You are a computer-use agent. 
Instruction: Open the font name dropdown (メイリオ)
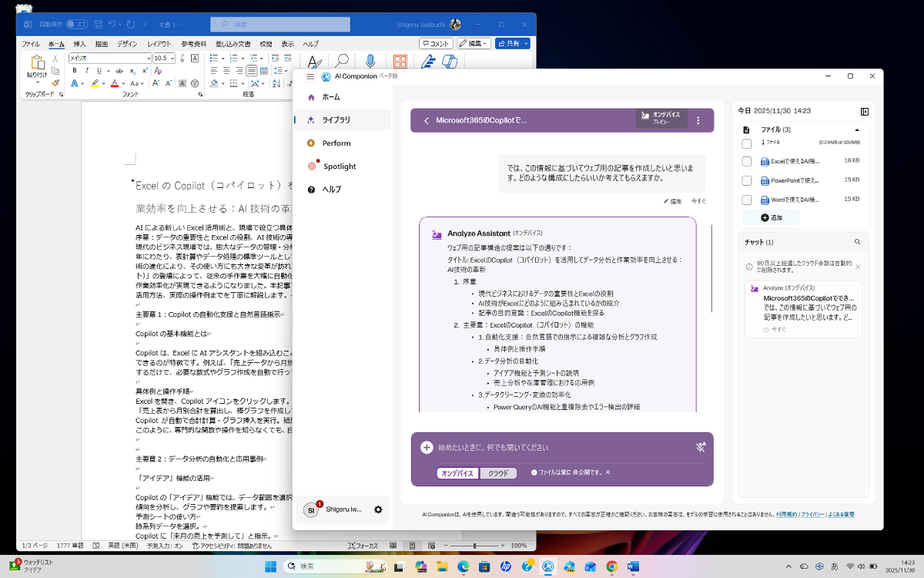coord(149,59)
